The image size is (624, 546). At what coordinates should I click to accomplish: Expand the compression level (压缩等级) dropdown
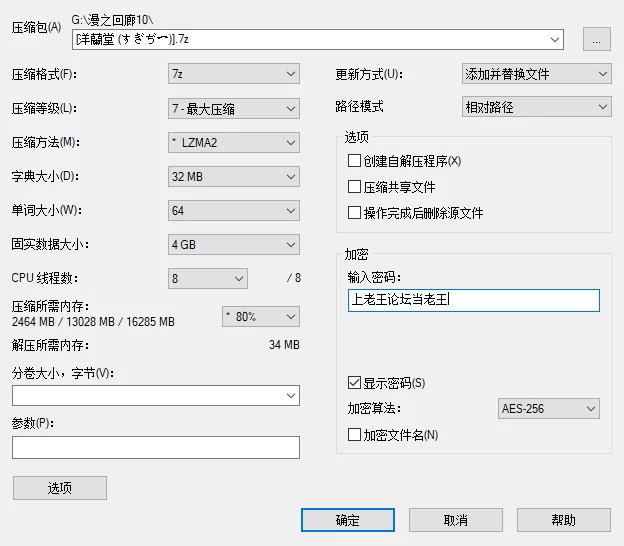(x=233, y=108)
